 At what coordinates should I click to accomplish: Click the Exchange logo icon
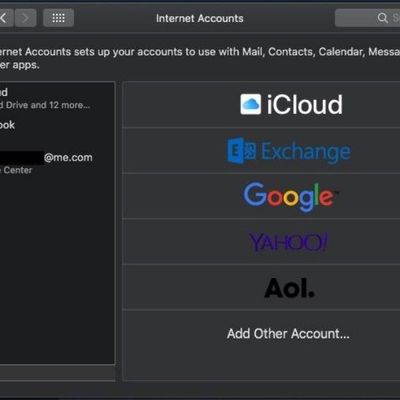tap(242, 151)
